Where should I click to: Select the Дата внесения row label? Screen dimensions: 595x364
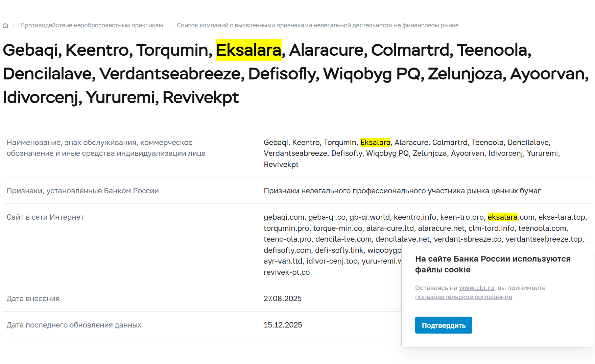(33, 298)
